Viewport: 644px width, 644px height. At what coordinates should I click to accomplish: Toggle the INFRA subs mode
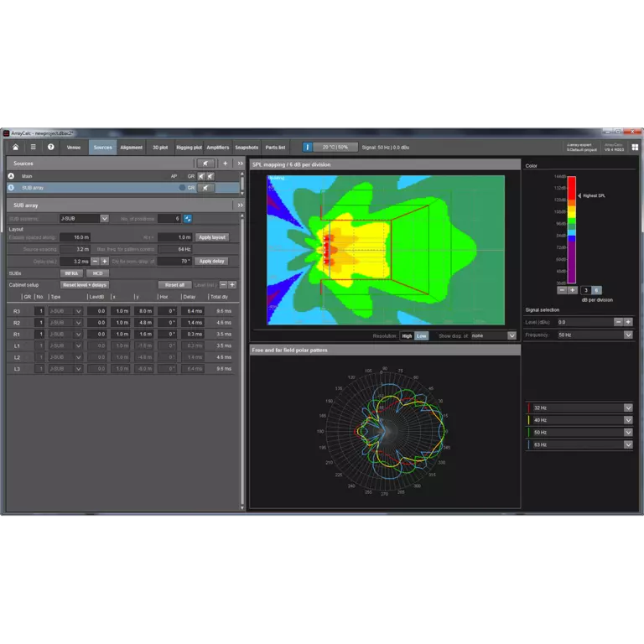[x=72, y=273]
